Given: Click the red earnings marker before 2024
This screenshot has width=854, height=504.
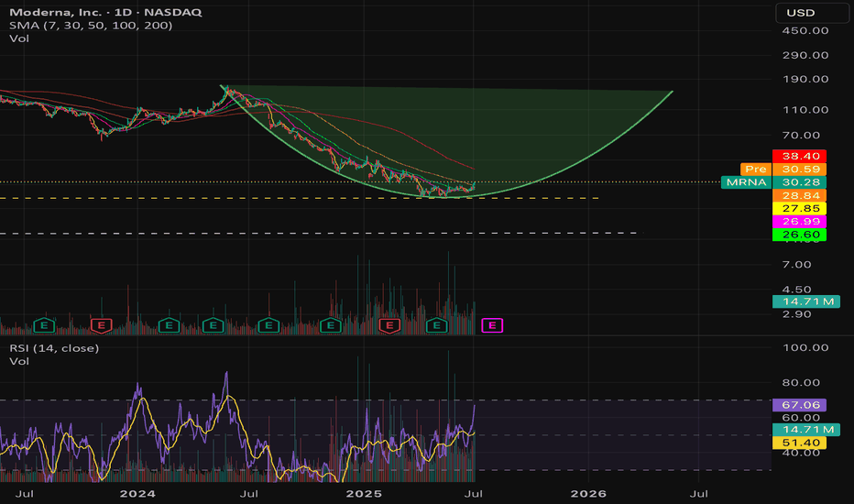Looking at the screenshot, I should click(102, 326).
